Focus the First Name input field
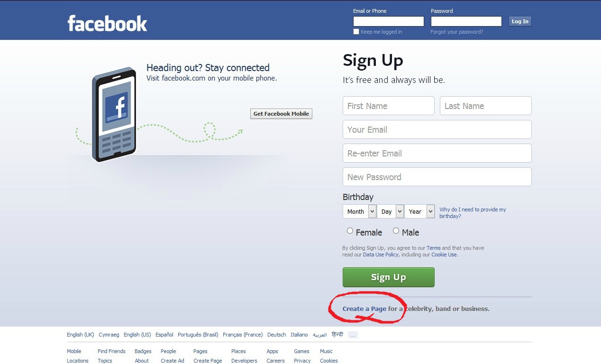Screen dimensions: 601x364 (x=389, y=106)
